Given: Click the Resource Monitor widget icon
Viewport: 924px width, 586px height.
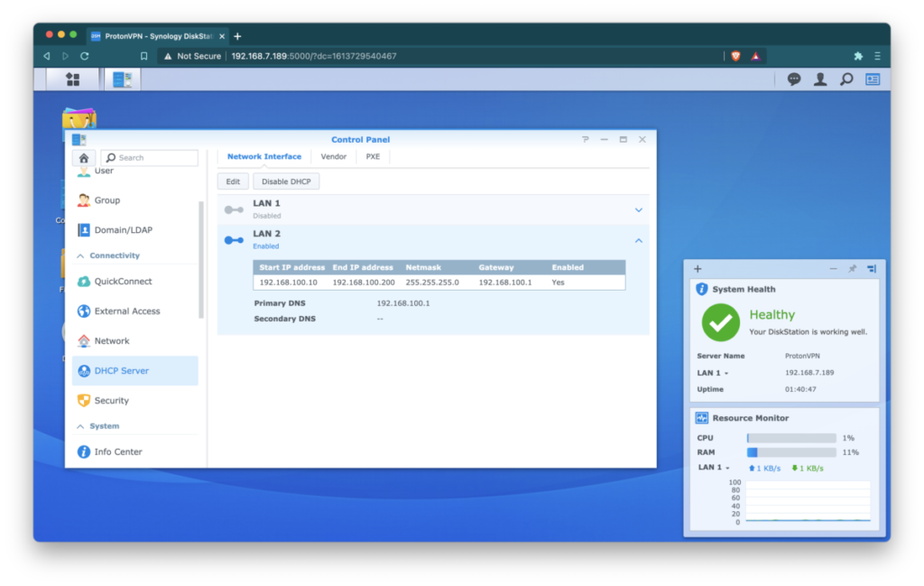Looking at the screenshot, I should tap(701, 418).
